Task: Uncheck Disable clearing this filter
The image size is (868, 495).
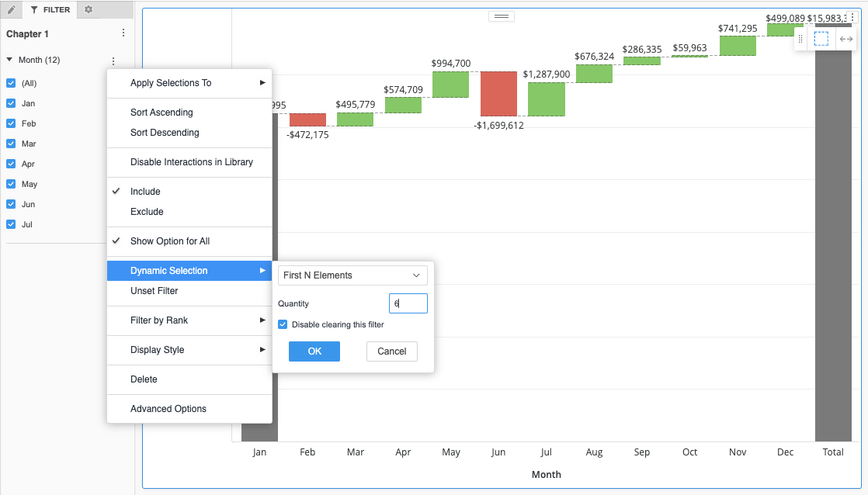Action: click(283, 324)
